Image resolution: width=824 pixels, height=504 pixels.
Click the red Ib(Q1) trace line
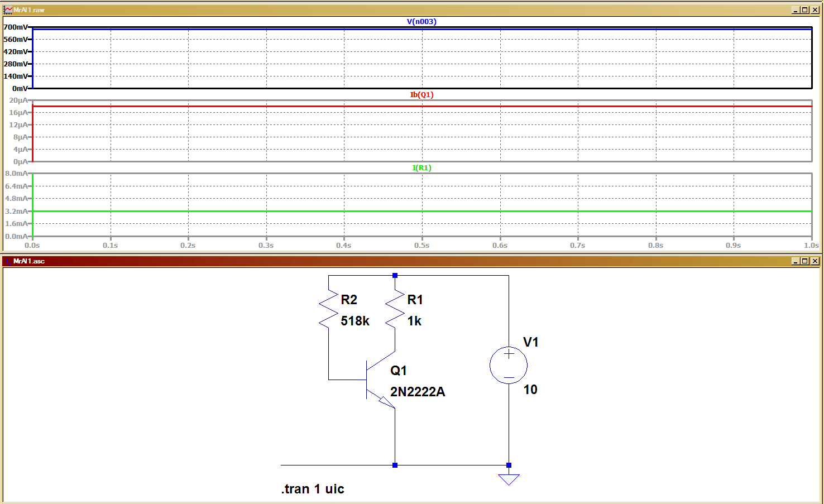[x=421, y=106]
